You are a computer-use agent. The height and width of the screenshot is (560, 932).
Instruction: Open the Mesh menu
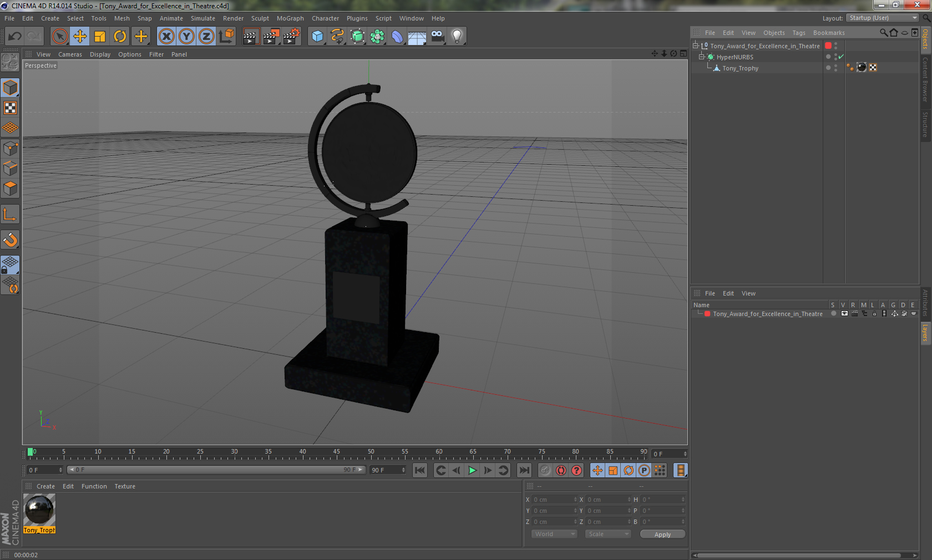pos(121,18)
